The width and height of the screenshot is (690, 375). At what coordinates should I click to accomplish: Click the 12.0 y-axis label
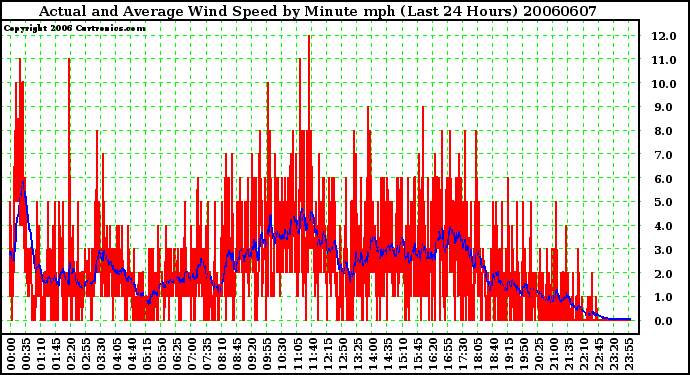point(664,36)
